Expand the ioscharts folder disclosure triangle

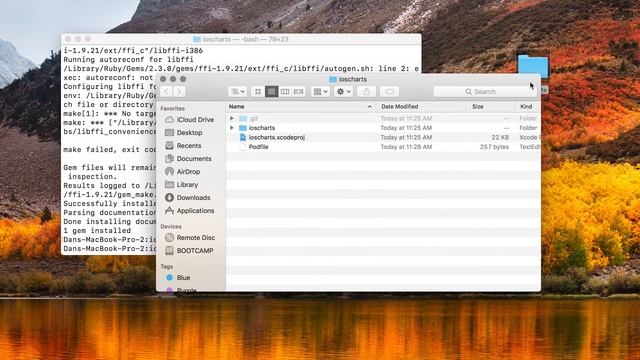232,128
